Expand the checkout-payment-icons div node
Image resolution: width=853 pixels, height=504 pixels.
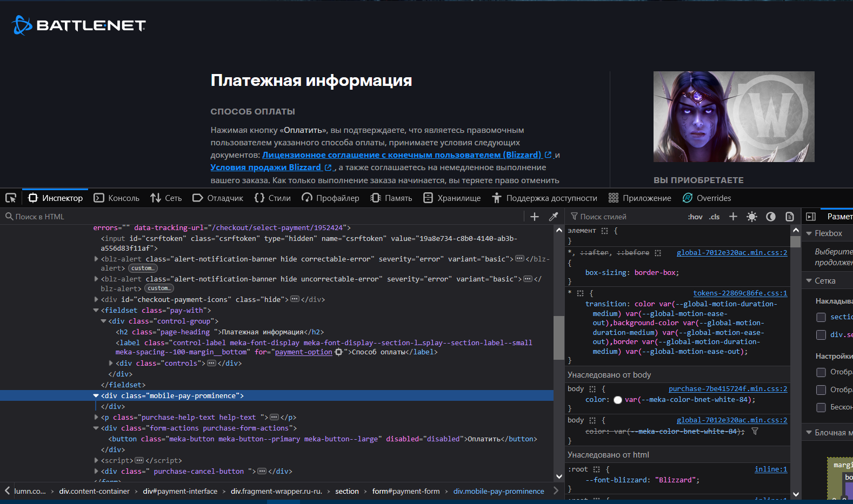[x=96, y=299]
